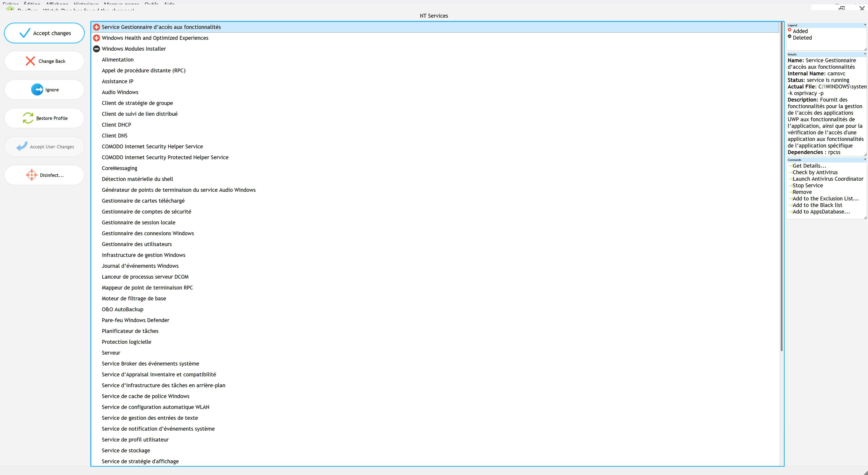This screenshot has width=868, height=475.
Task: Select Planificateur de tâches
Action: point(130,331)
